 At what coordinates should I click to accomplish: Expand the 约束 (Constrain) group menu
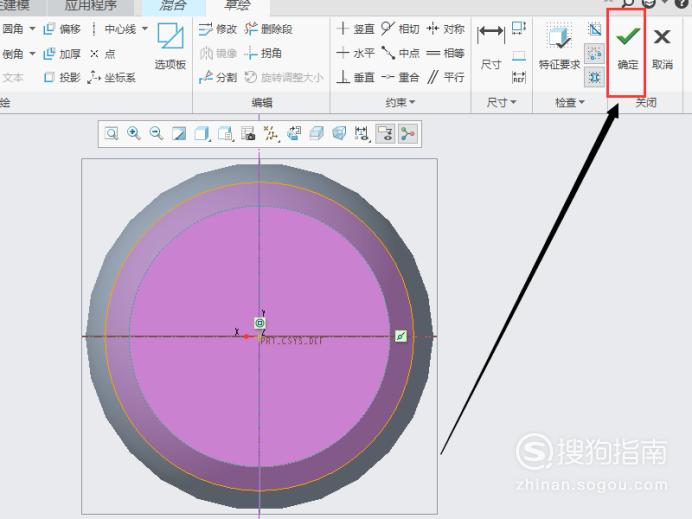400,102
